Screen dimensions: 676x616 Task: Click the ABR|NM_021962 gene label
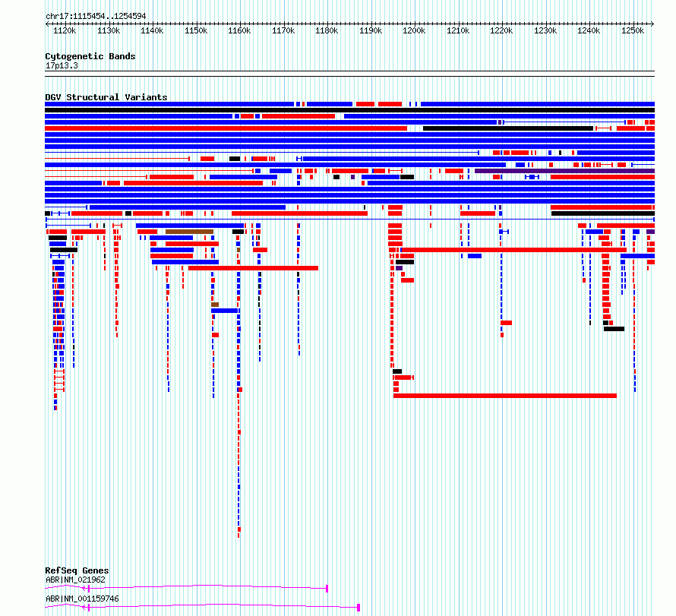[x=75, y=580]
